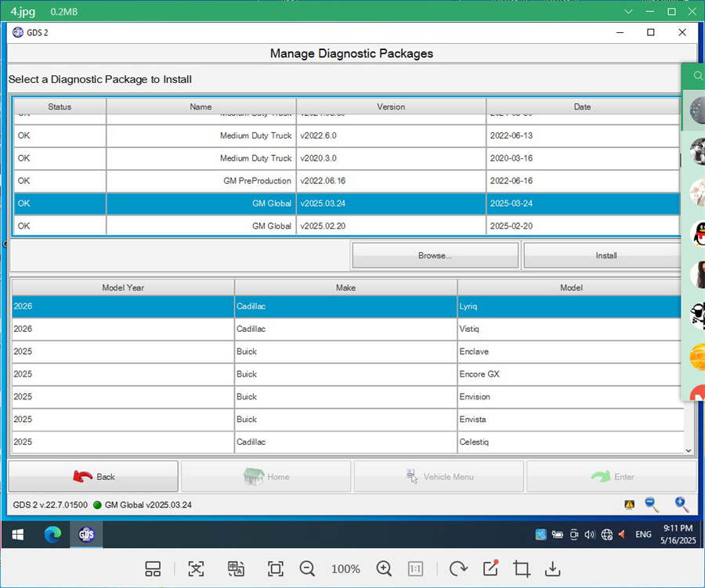
Task: Click the Home button
Action: (x=266, y=477)
